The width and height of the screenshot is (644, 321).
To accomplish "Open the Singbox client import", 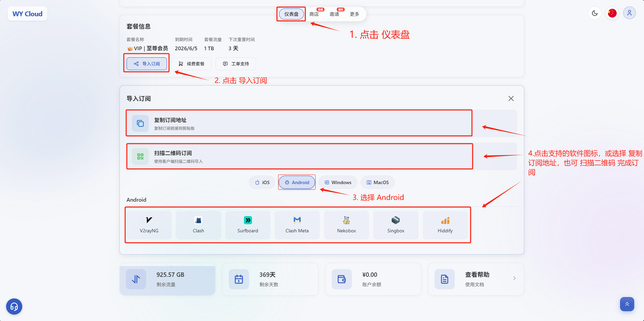I will [396, 225].
